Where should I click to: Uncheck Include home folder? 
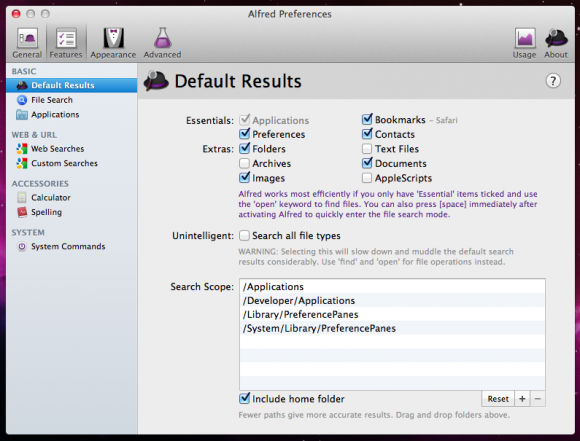pos(245,398)
